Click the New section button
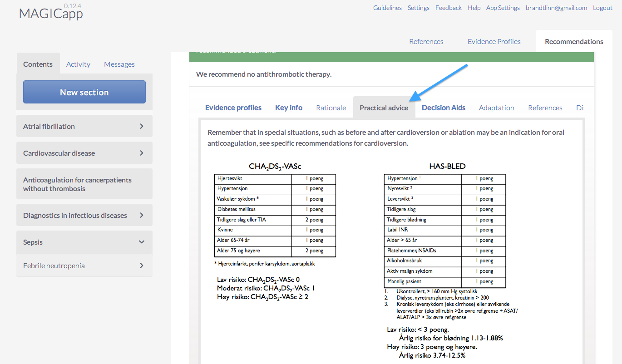Screen dimensions: 622x364 coord(84,92)
